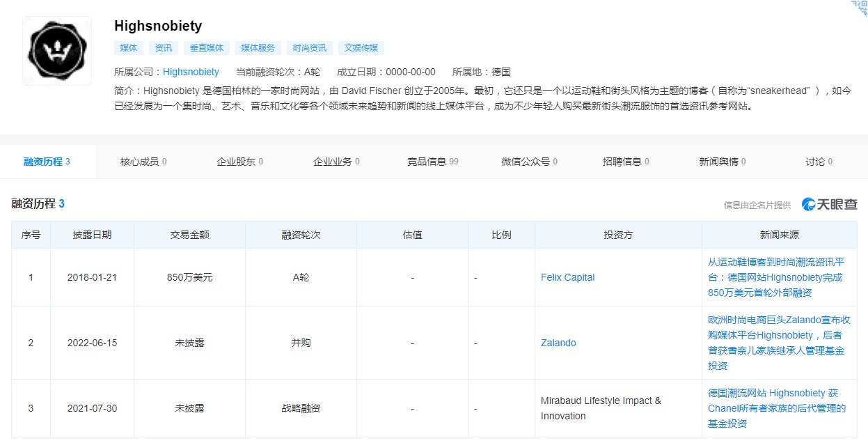This screenshot has height=443, width=868.
Task: Click the 投资方 column header
Action: [618, 235]
